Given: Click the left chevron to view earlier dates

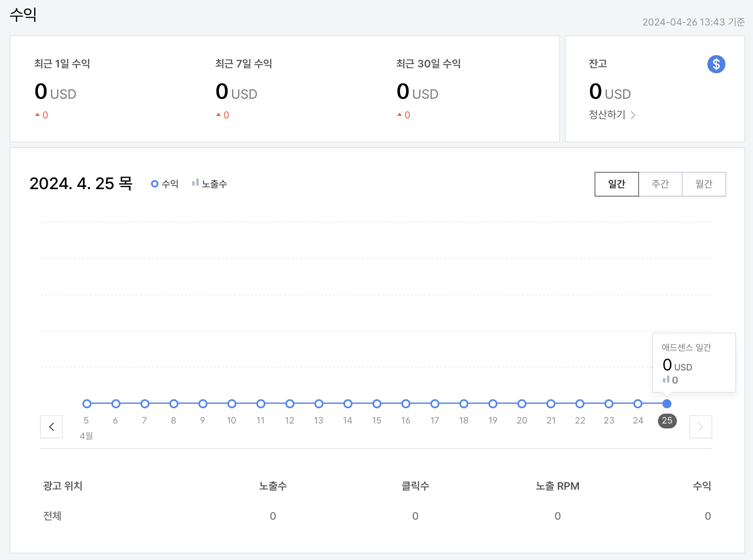Looking at the screenshot, I should tap(51, 427).
